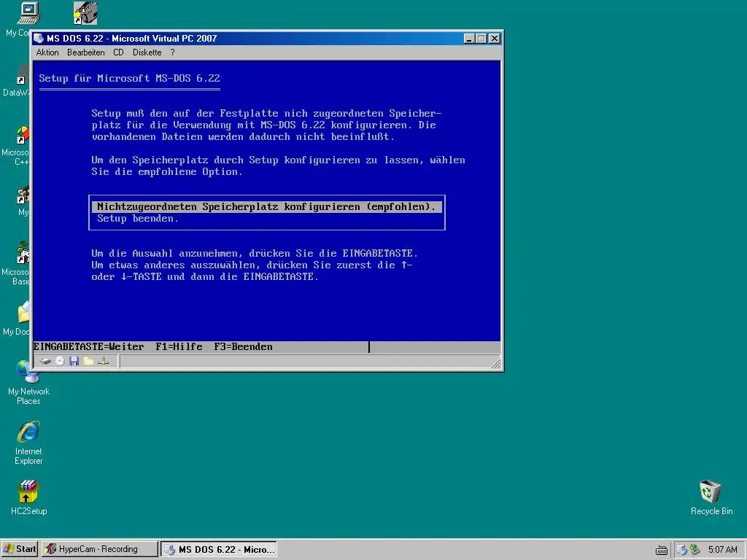Screen dimensions: 747x560
Task: Click the 'Setup für Microsoft MS-DOS 6.22' heading
Action: (x=129, y=78)
